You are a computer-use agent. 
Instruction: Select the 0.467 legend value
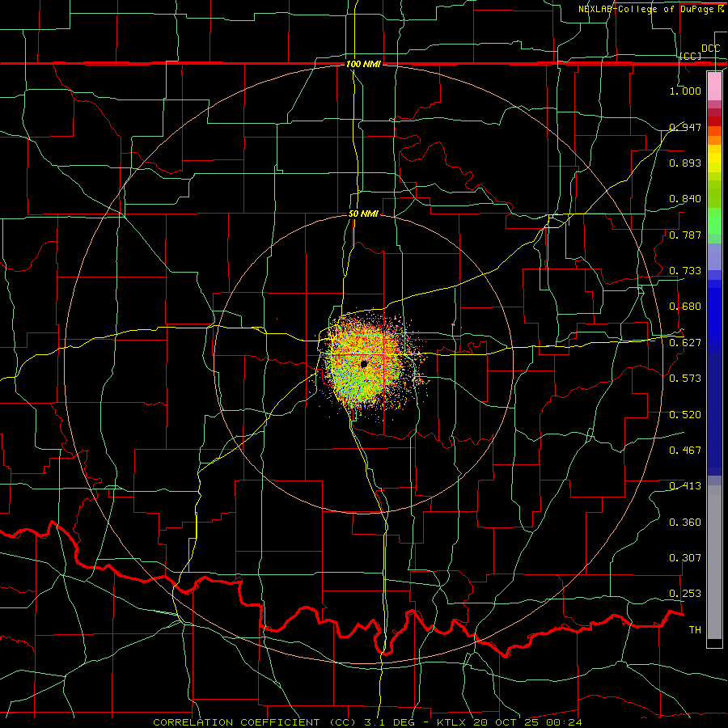pos(685,451)
